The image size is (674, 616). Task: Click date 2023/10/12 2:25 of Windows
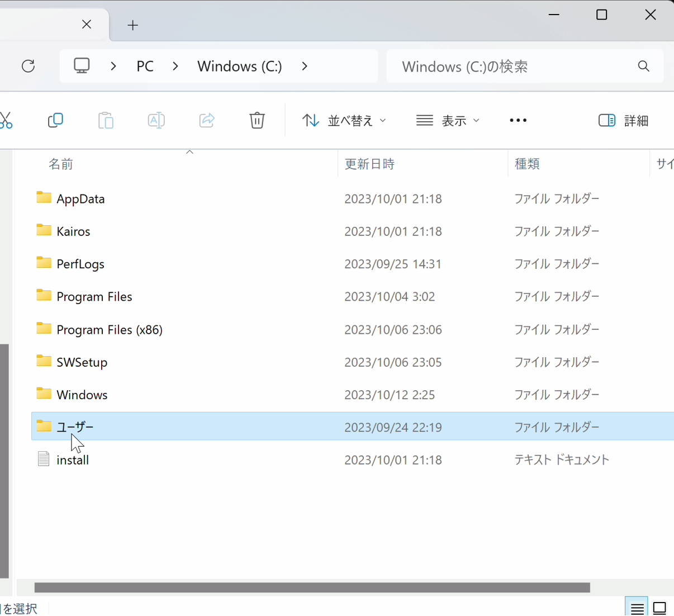390,395
